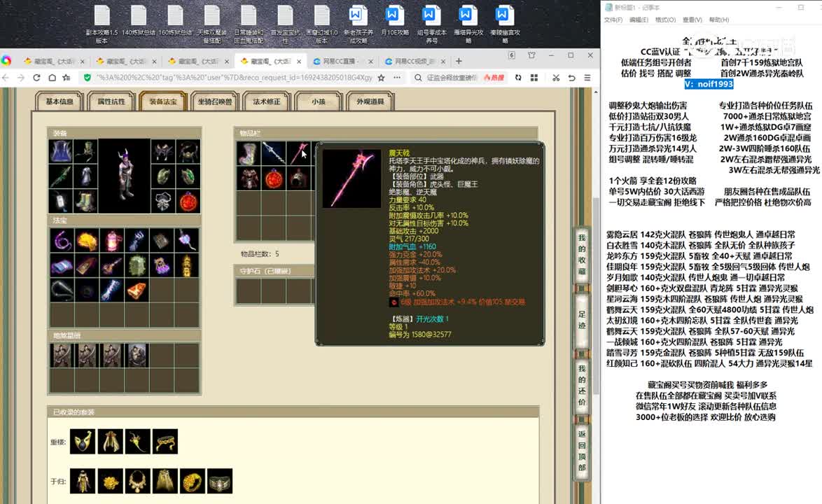The height and width of the screenshot is (504, 822).
Task: Select the golden necklace in the 于归 set
Action: (137, 481)
